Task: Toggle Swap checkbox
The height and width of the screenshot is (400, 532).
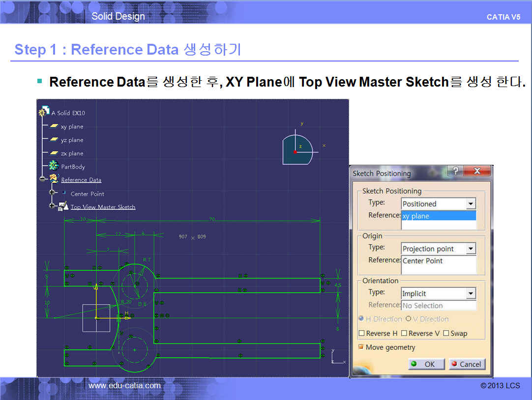Action: coord(446,333)
